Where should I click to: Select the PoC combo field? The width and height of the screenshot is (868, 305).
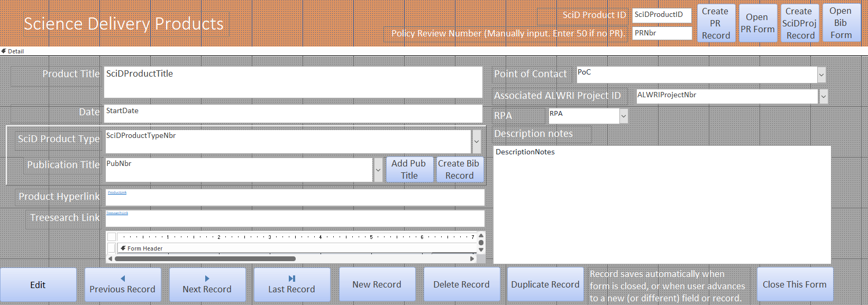click(x=697, y=75)
